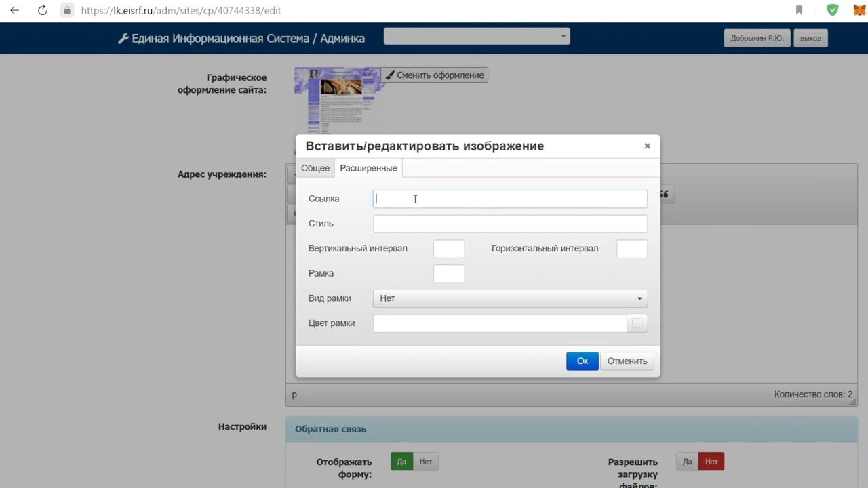Confirm dialog with Ок button

583,361
